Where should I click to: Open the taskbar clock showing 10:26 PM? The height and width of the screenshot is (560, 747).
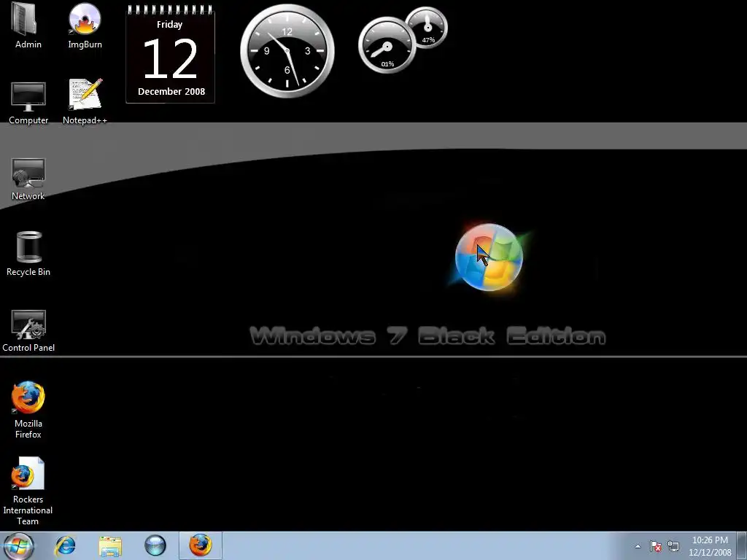tap(710, 546)
